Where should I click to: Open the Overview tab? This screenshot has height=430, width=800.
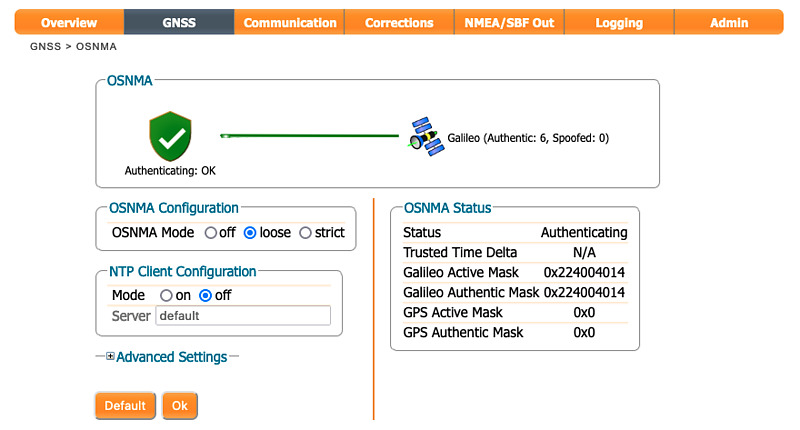click(69, 22)
